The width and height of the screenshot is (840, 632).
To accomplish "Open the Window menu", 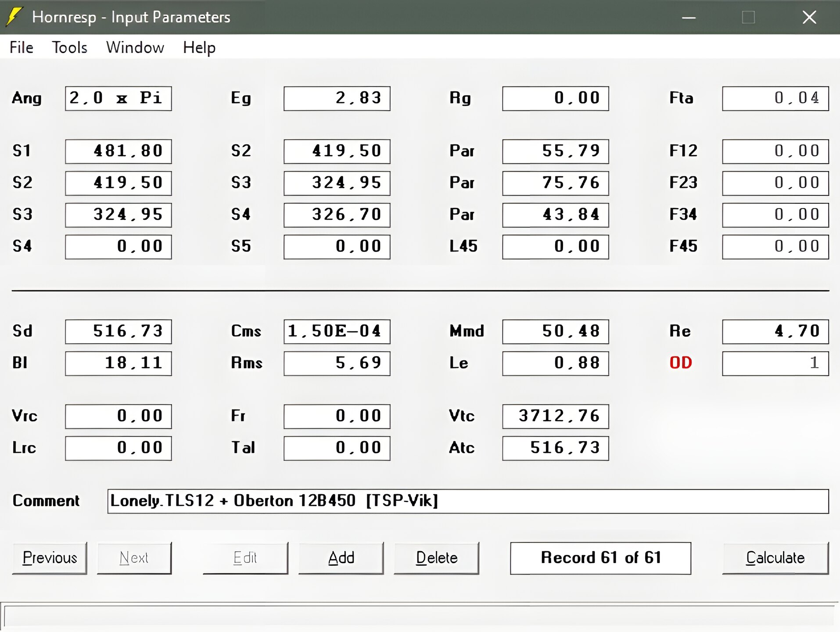I will coord(135,47).
